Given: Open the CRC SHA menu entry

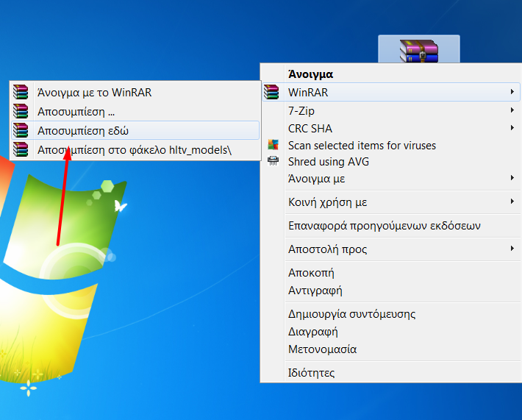Looking at the screenshot, I should coord(391,128).
